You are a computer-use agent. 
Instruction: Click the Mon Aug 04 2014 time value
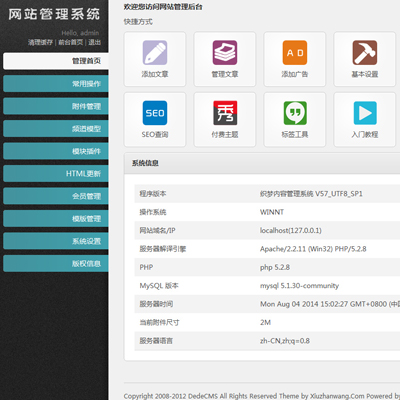(330, 304)
